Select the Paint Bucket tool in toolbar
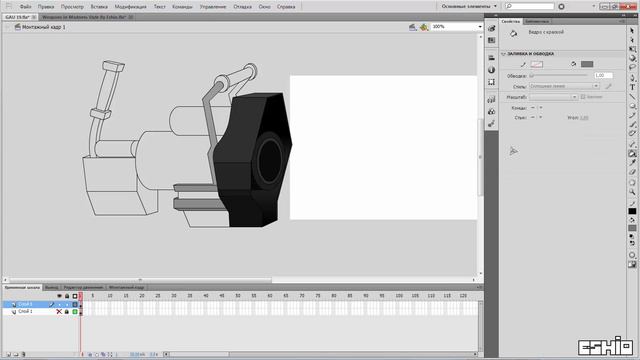The height and width of the screenshot is (360, 640). pyautogui.click(x=632, y=153)
